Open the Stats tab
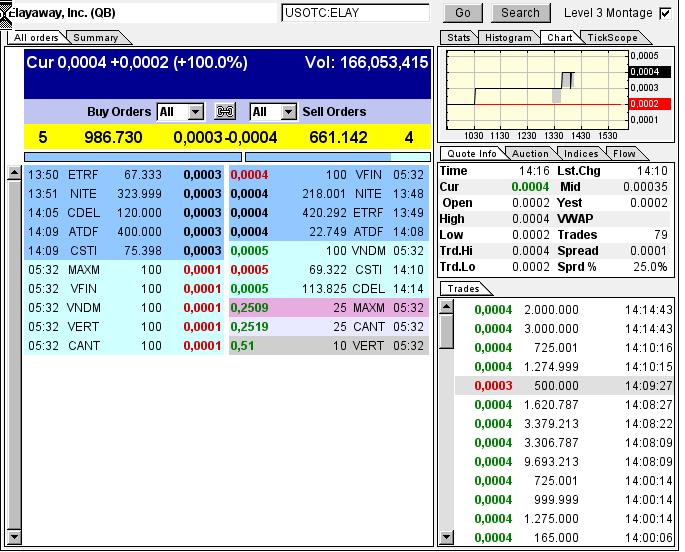The image size is (685, 552). tap(458, 38)
